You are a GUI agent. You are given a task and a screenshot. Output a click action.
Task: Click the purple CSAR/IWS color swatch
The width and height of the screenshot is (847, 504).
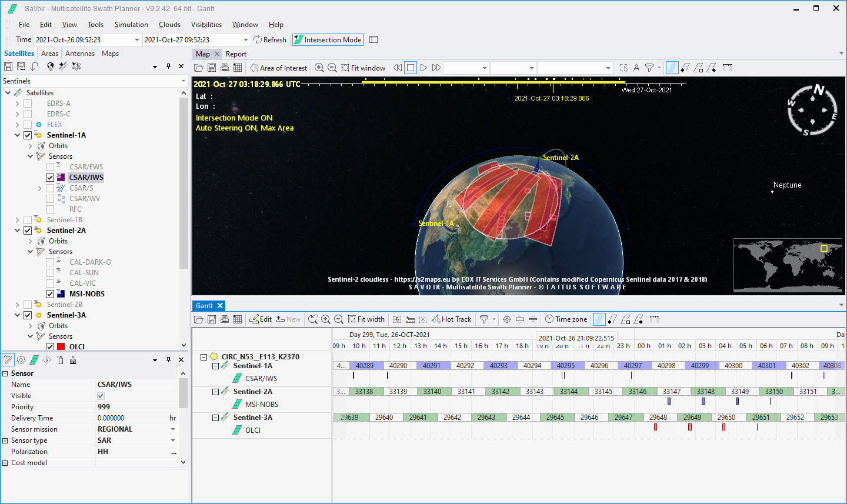coord(61,178)
